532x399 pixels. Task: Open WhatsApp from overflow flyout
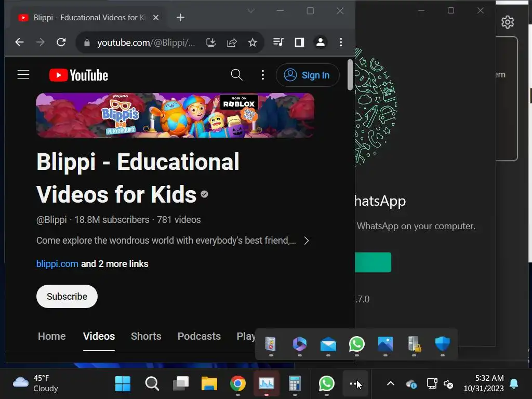(357, 344)
